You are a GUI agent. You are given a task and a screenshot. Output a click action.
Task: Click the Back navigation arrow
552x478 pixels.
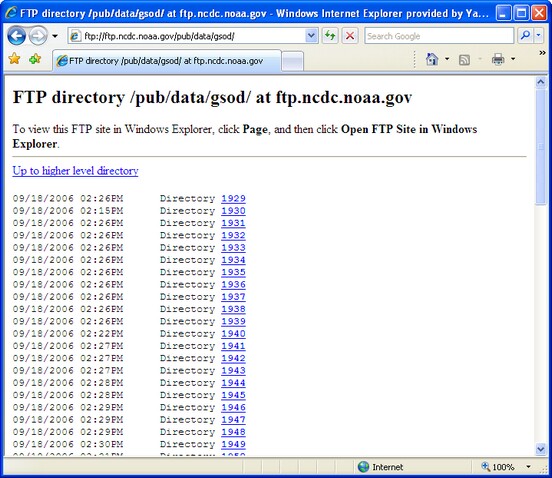[16, 36]
